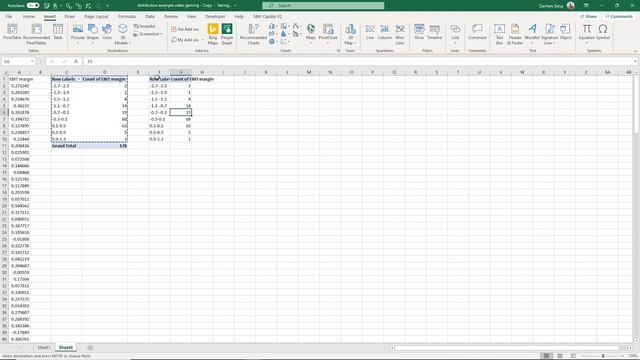Image resolution: width=640 pixels, height=360 pixels.
Task: Insert a Symbol
Action: coord(603,32)
